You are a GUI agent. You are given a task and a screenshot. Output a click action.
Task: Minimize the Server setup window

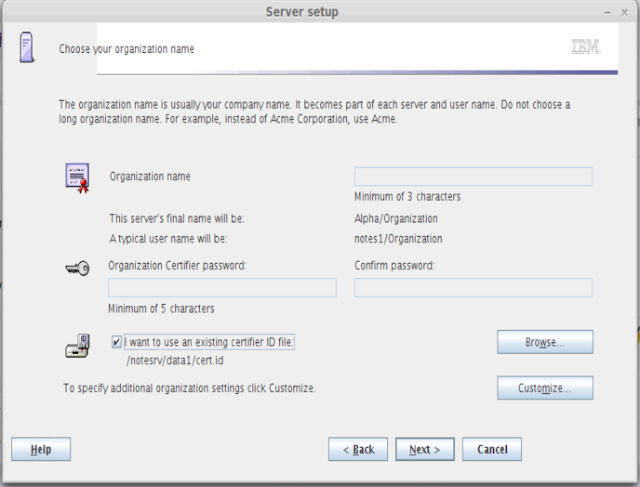[608, 11]
